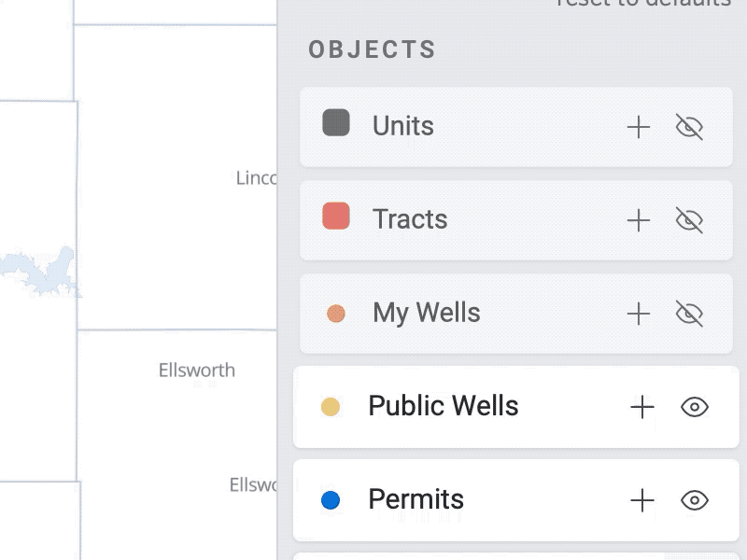Click the plus icon for Public Wells
Screen dimensions: 747x560
tap(642, 407)
